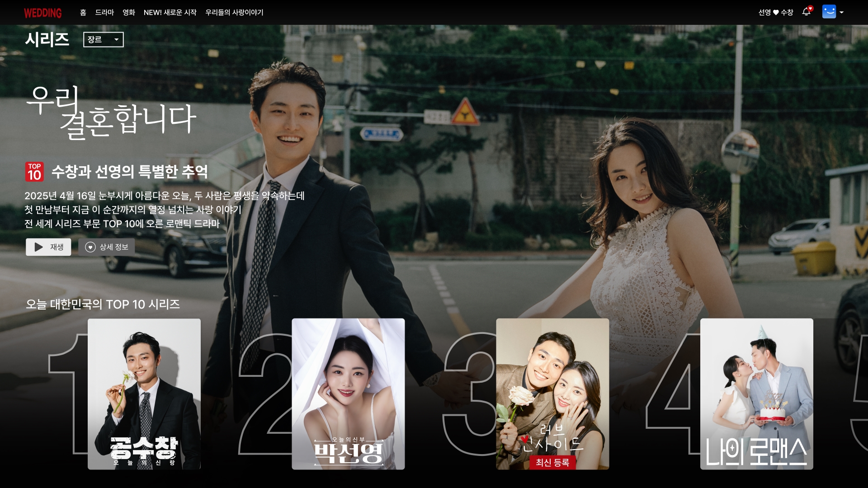Open the 장르 genre dropdown
The width and height of the screenshot is (868, 488).
pos(104,40)
